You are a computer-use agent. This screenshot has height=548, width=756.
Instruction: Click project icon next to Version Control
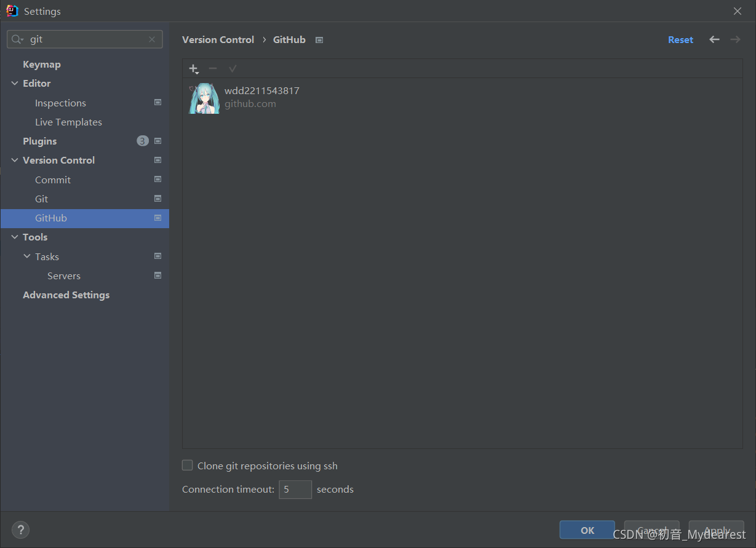coord(157,160)
